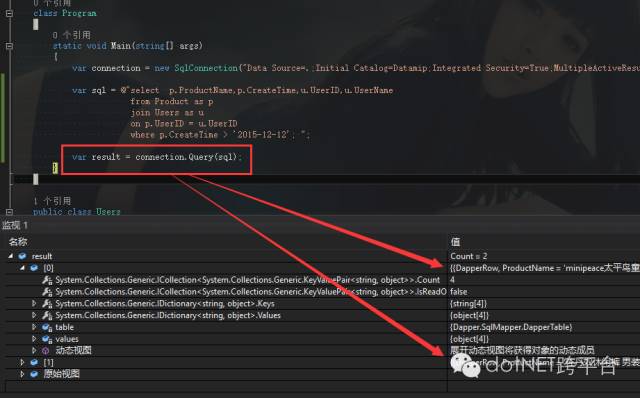Click the 'var sql' declaration

[89, 90]
